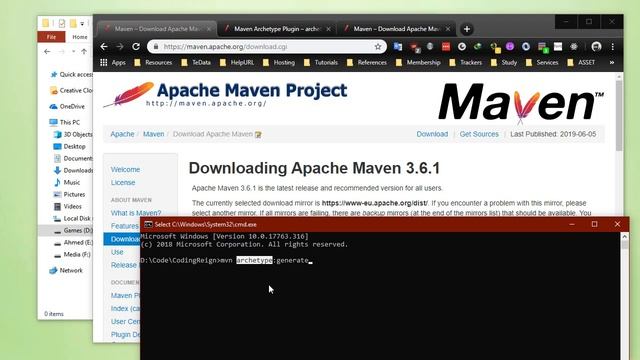Reload the Maven download page
Image resolution: width=640 pixels, height=360 pixels.
click(136, 47)
